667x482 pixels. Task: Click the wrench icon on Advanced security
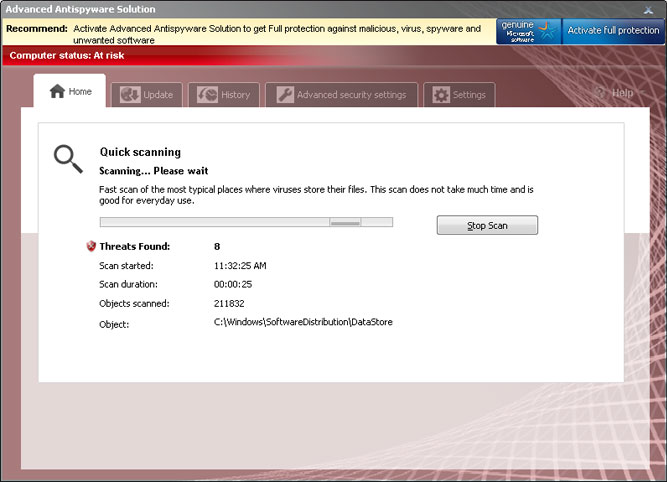[x=285, y=94]
